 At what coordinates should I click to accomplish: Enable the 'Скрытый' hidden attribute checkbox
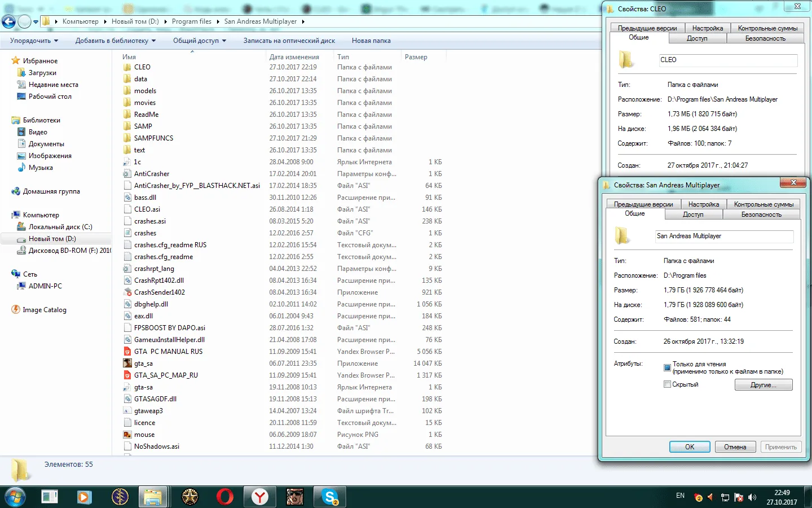click(667, 384)
